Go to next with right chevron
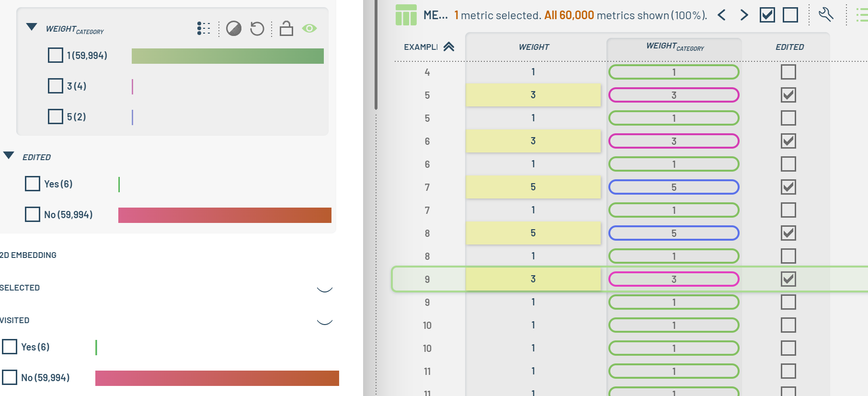This screenshot has width=868, height=396. [744, 15]
